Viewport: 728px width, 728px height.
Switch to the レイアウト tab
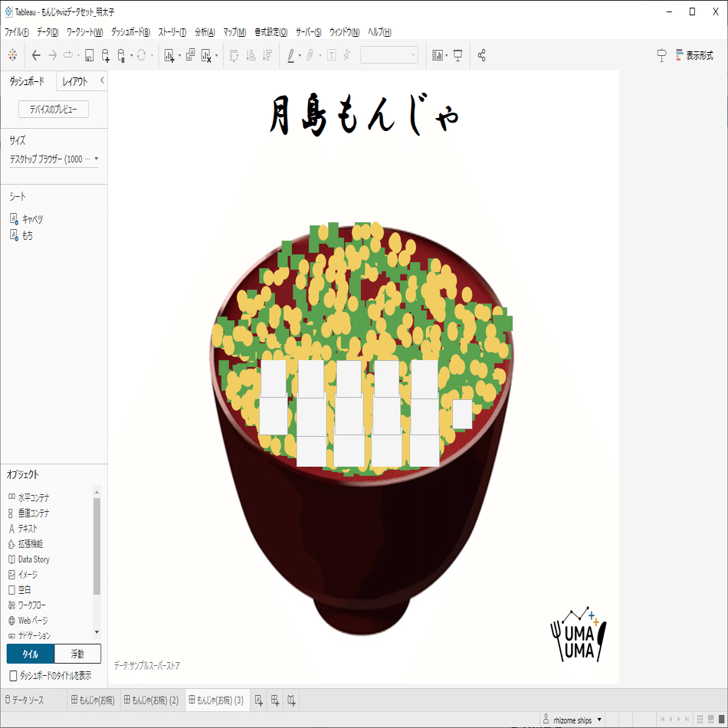click(x=74, y=81)
